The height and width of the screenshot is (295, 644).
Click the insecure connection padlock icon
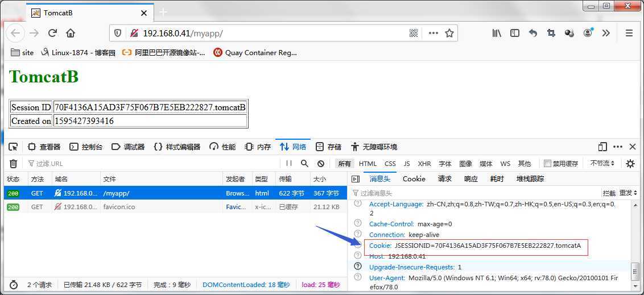click(x=134, y=33)
